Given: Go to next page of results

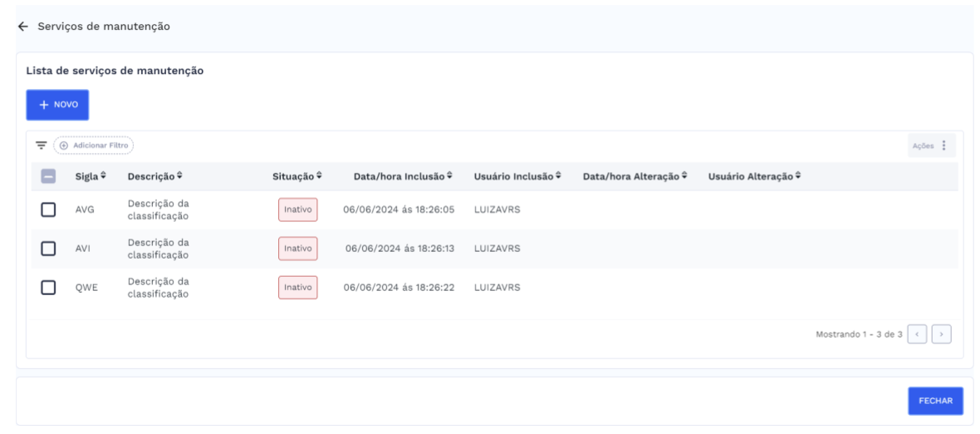Looking at the screenshot, I should (941, 333).
